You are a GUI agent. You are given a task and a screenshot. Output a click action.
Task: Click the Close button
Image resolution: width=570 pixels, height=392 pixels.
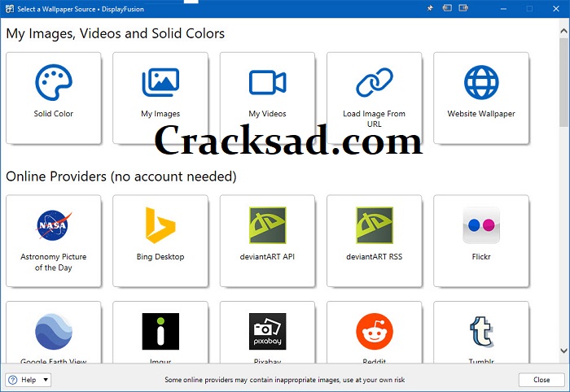point(541,380)
